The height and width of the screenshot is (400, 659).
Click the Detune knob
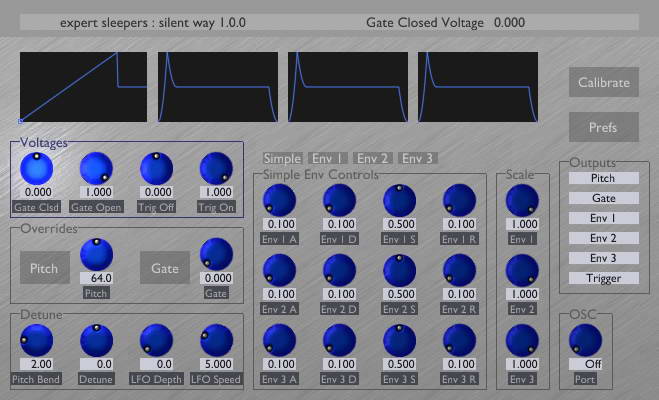[96, 340]
